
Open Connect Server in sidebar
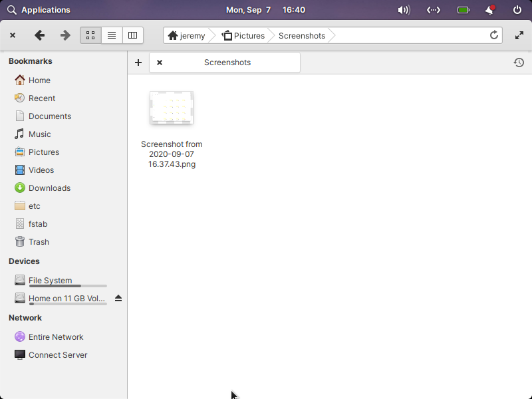pos(57,354)
